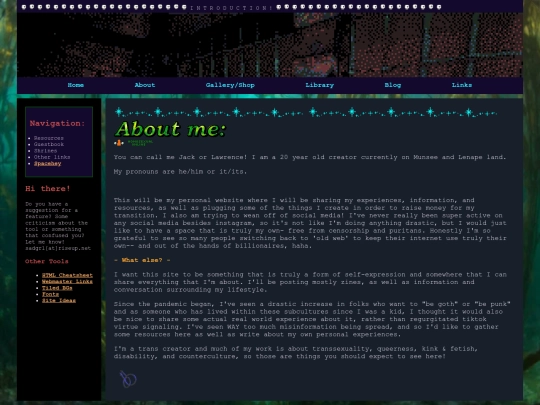
Task: Click the Hi there! heading
Action: [48, 188]
